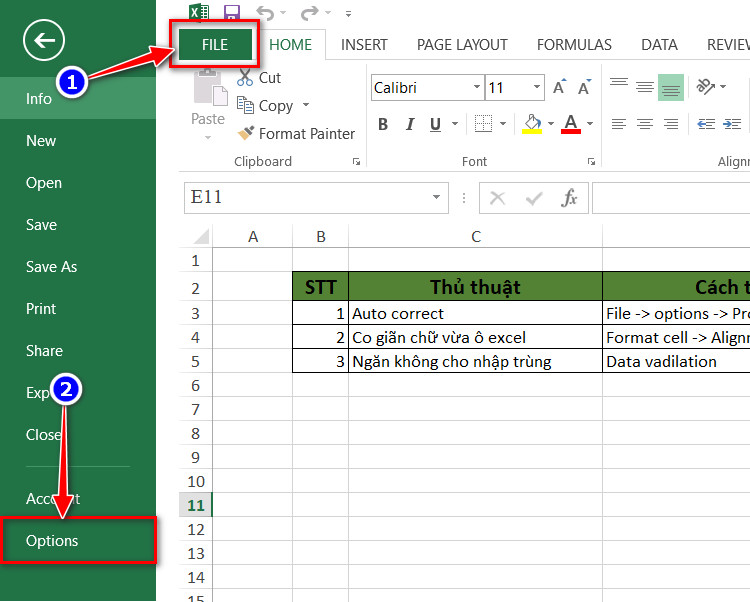Switch to the FORMULAS tab

[574, 44]
